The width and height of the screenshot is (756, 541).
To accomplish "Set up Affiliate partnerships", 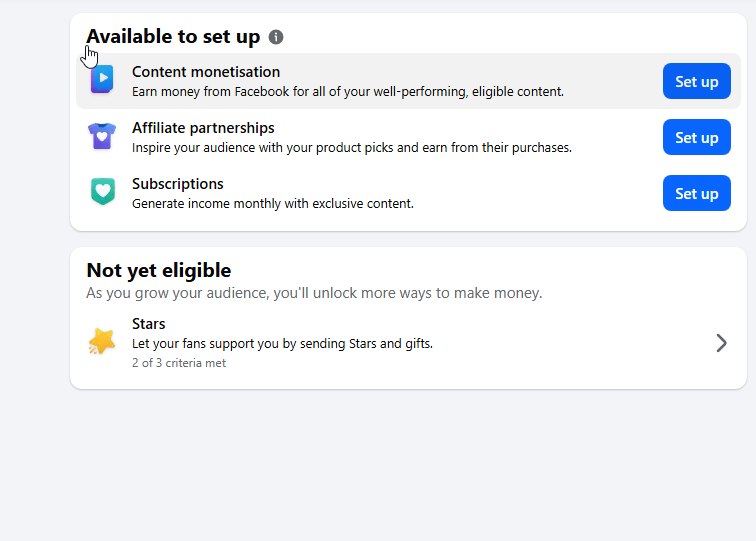I will pos(697,137).
